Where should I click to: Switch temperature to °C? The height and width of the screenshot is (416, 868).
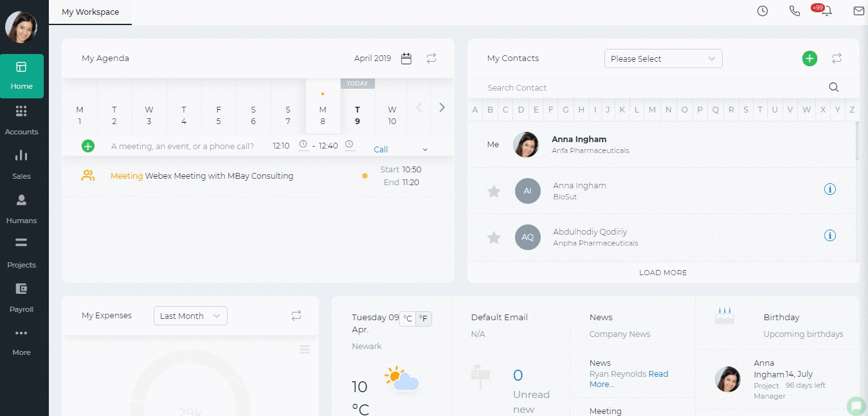(x=408, y=319)
